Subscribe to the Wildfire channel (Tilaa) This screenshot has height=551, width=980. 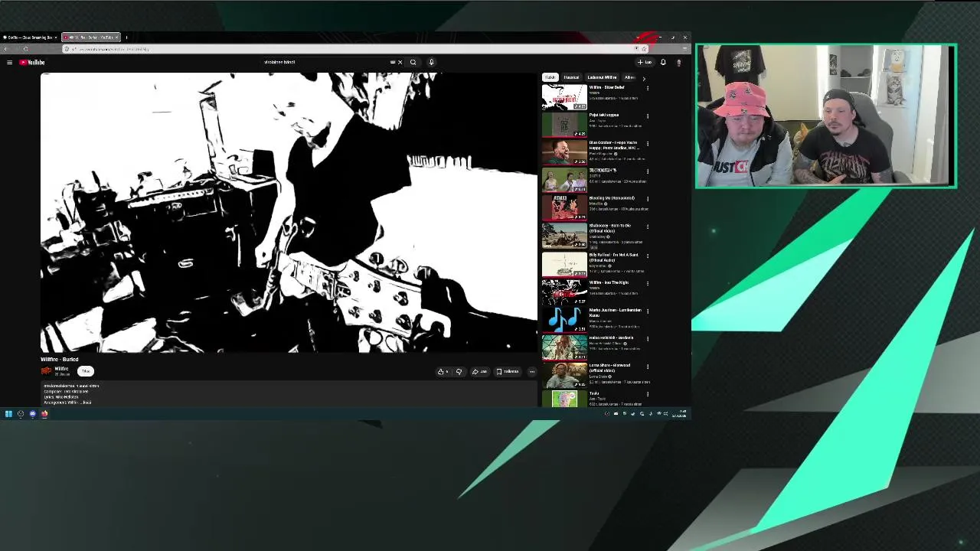85,371
